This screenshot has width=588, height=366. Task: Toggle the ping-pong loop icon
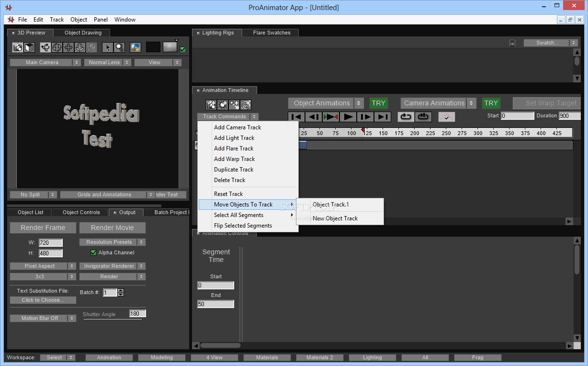pos(423,116)
